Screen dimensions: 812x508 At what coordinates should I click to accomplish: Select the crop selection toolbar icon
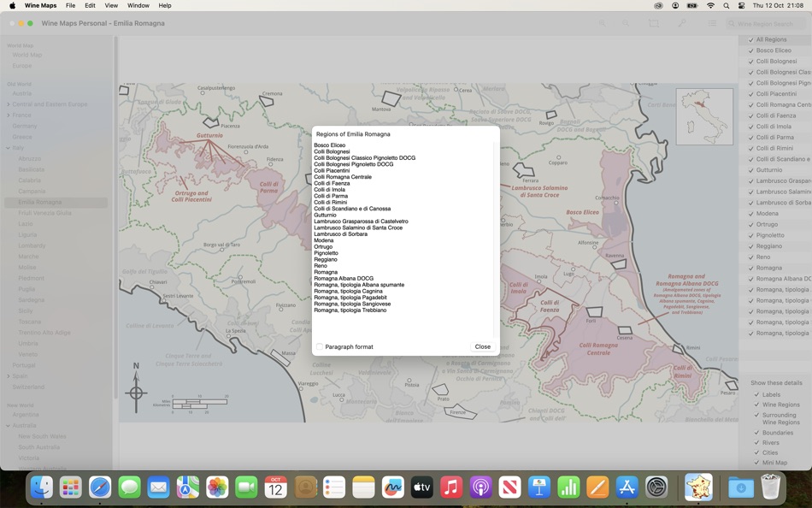tap(654, 23)
